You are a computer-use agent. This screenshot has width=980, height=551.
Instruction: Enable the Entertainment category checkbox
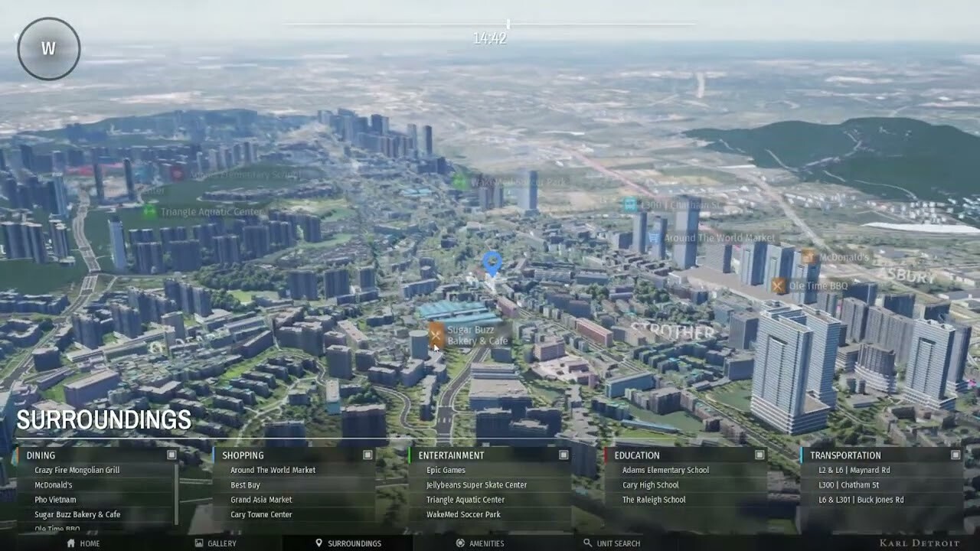(x=563, y=455)
